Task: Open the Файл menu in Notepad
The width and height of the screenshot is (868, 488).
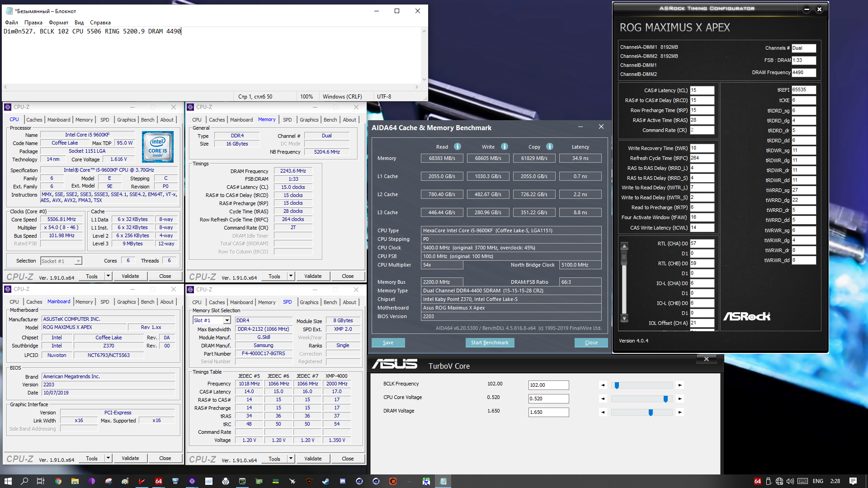Action: 12,23
